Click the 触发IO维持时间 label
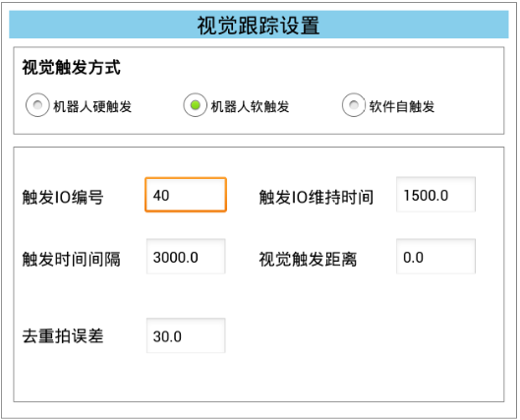Viewport: 520px width, 420px height. coord(317,197)
